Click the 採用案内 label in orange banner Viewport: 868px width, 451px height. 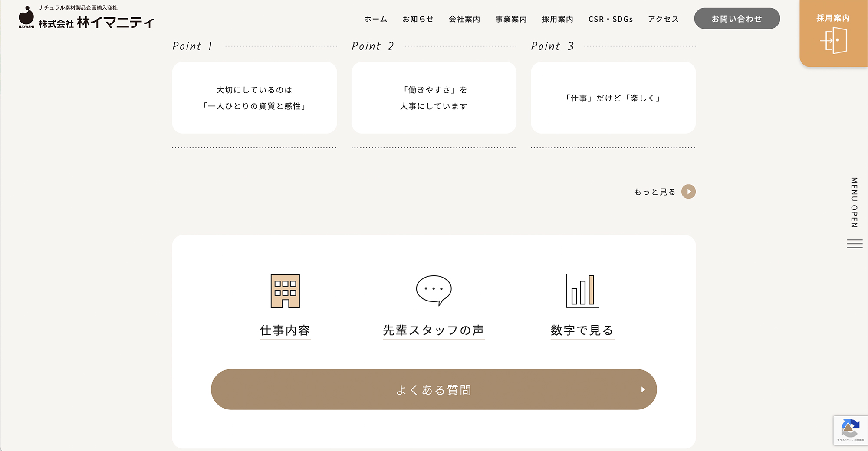click(833, 18)
